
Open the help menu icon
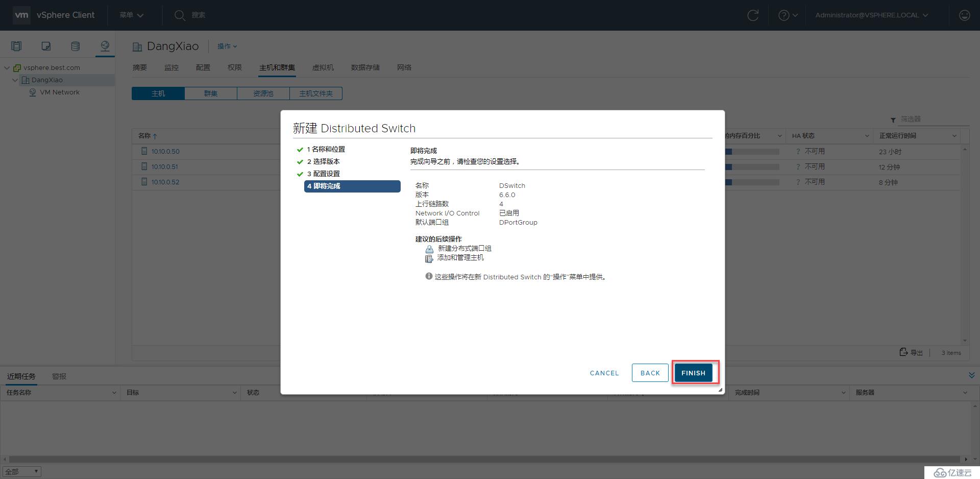(788, 15)
